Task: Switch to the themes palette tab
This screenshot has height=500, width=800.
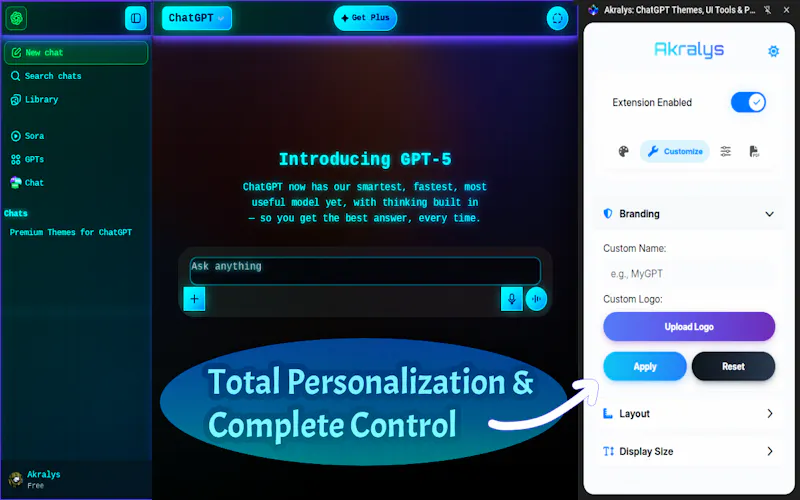Action: (x=623, y=152)
